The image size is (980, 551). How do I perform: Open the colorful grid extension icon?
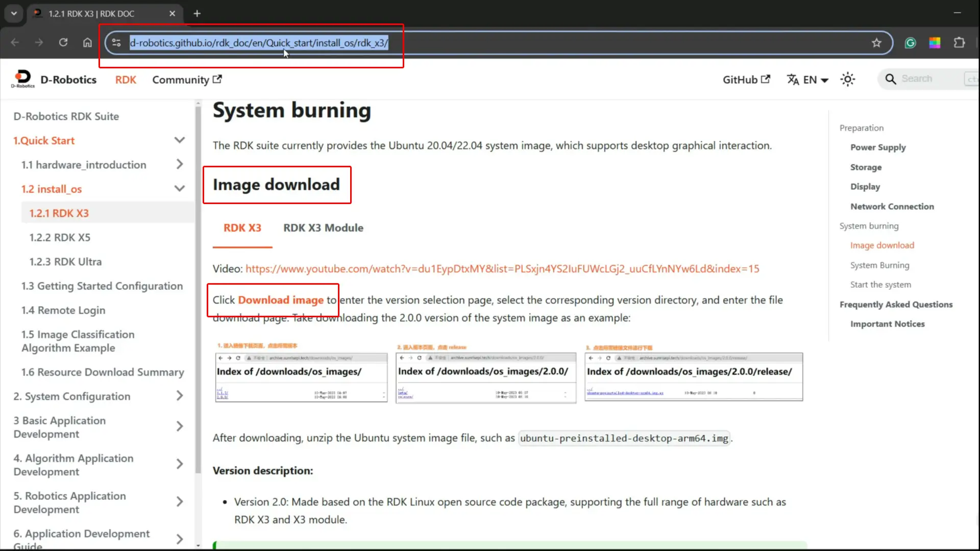tap(935, 43)
